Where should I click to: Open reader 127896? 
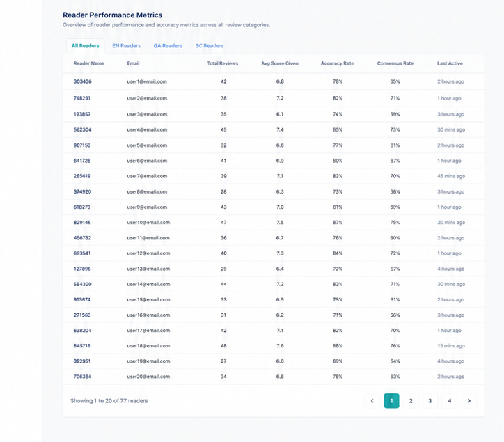[x=82, y=269]
